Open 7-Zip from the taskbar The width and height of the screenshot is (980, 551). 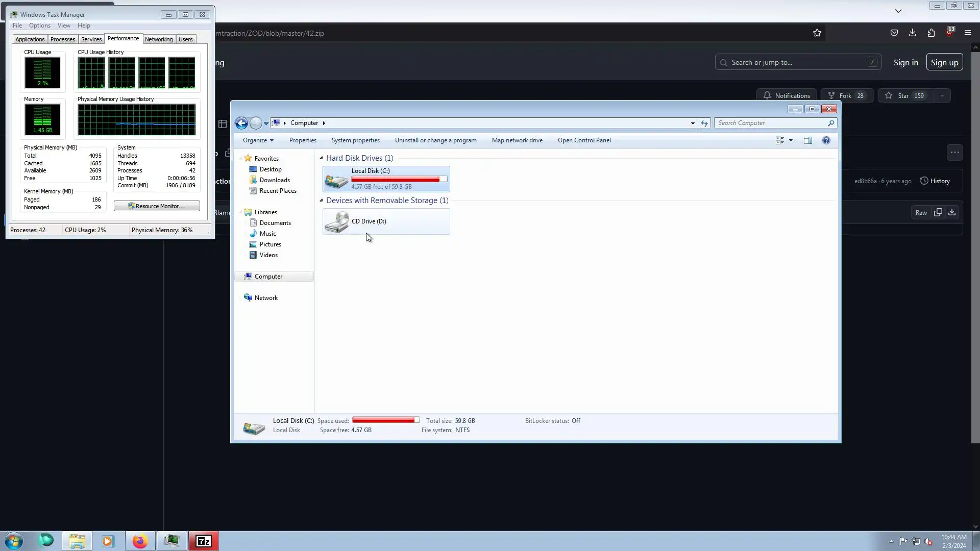tap(204, 541)
